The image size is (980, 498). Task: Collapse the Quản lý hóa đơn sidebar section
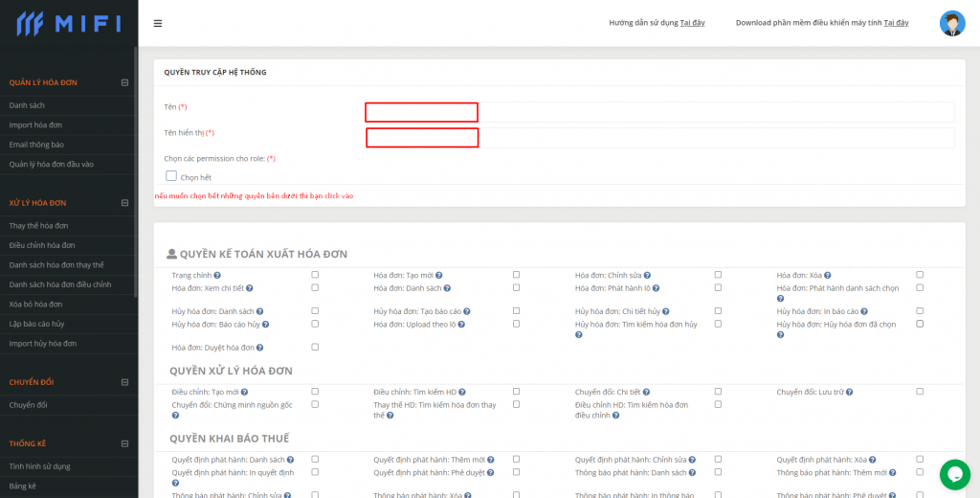124,82
